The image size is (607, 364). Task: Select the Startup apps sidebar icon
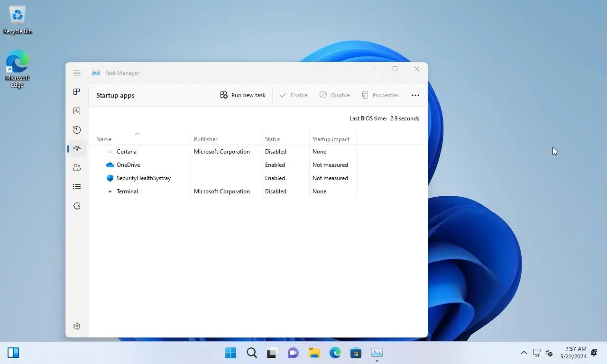[x=77, y=149]
